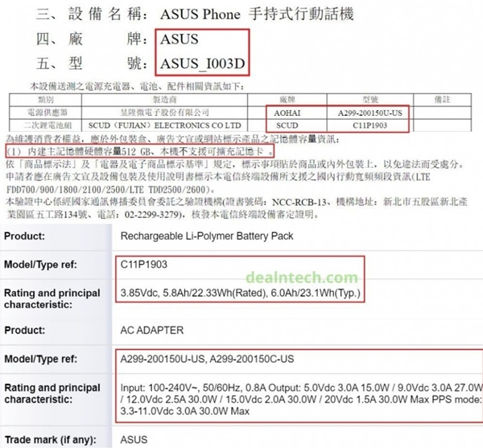Image resolution: width=483 pixels, height=448 pixels.
Task: Click the ASUS brand name in the red box
Action: point(180,39)
